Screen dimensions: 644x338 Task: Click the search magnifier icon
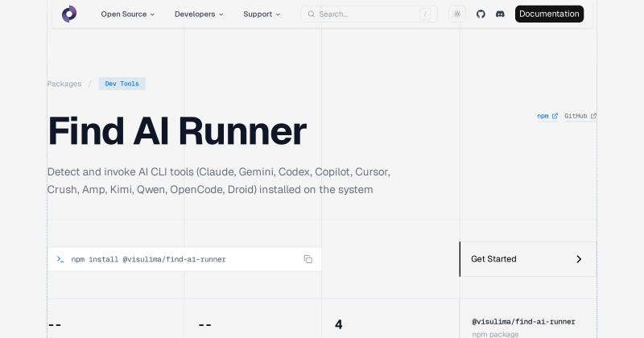312,14
